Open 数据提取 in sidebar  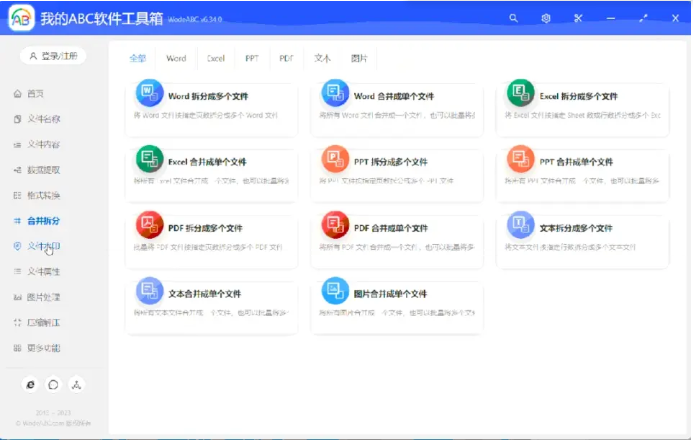click(44, 170)
